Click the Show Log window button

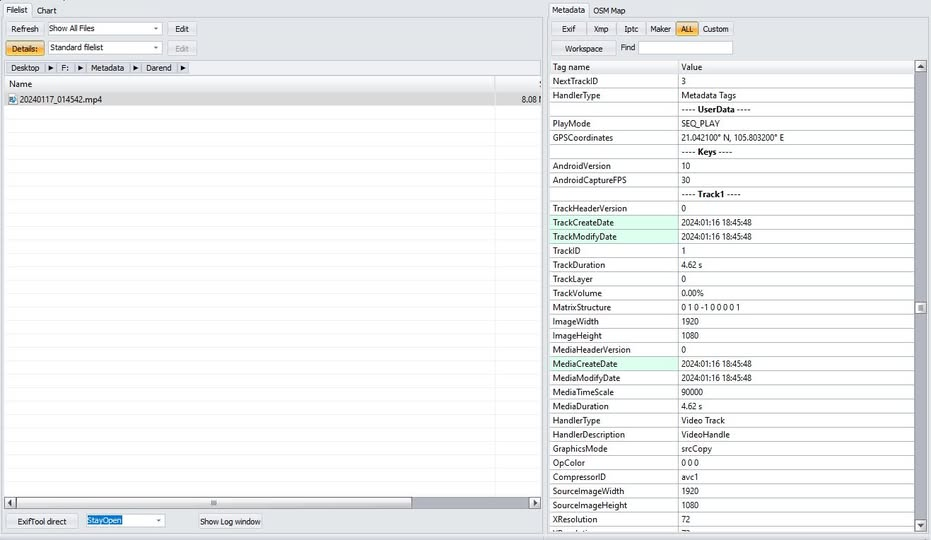(x=230, y=521)
